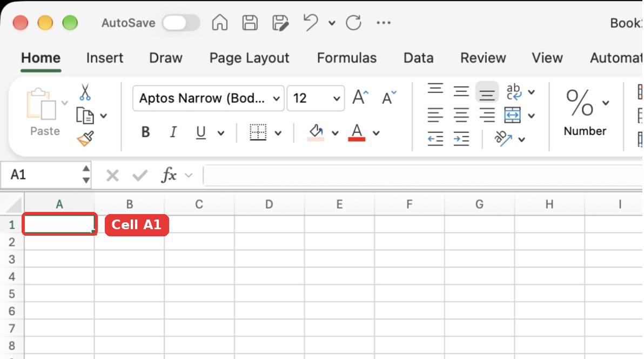Select column D header
Viewport: 644px width, 359px height.
pos(269,204)
